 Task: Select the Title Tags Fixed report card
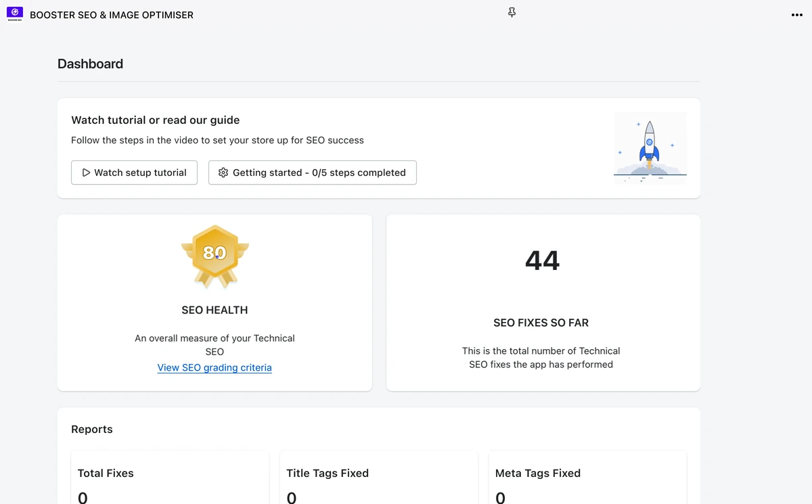tap(379, 478)
